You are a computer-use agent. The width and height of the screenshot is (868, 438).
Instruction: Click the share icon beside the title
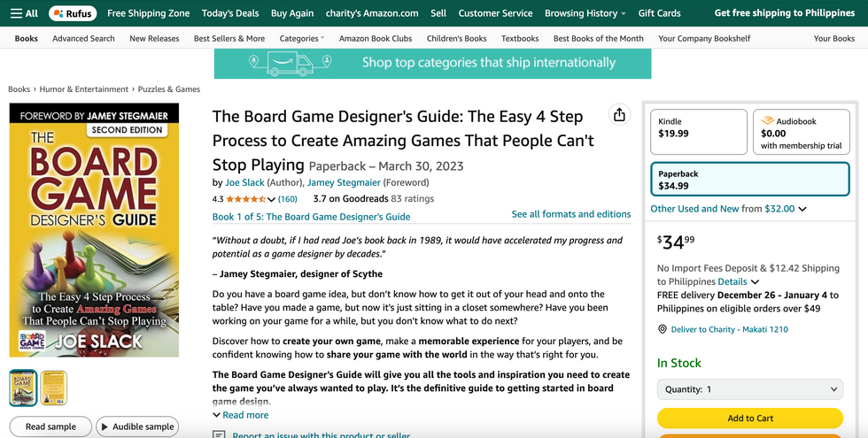619,115
